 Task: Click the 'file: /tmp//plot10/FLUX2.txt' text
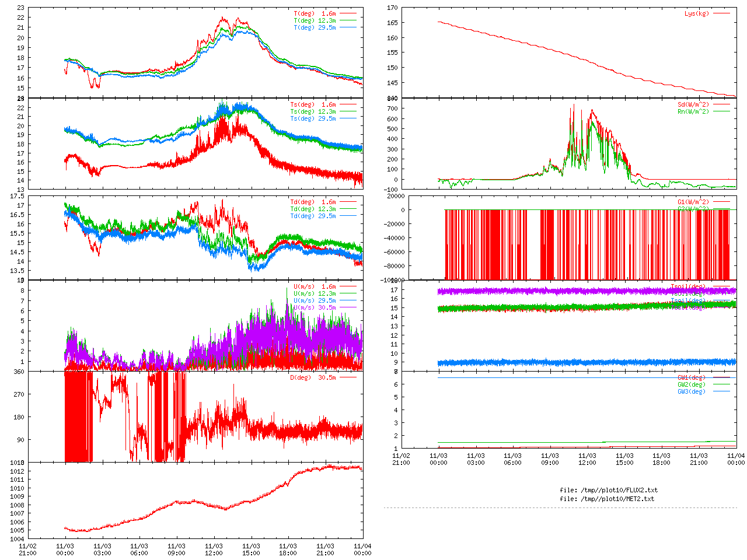click(x=609, y=491)
